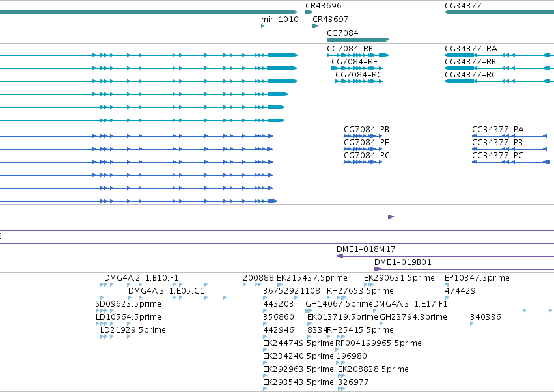Select EST EK290631.5prime
The width and height of the screenshot is (554, 392).
399,278
